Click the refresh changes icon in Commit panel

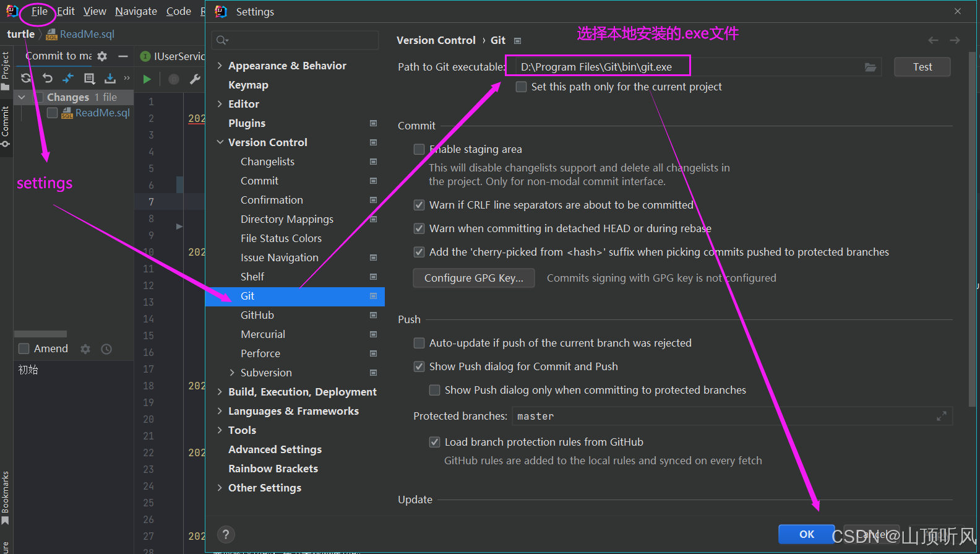coord(26,78)
